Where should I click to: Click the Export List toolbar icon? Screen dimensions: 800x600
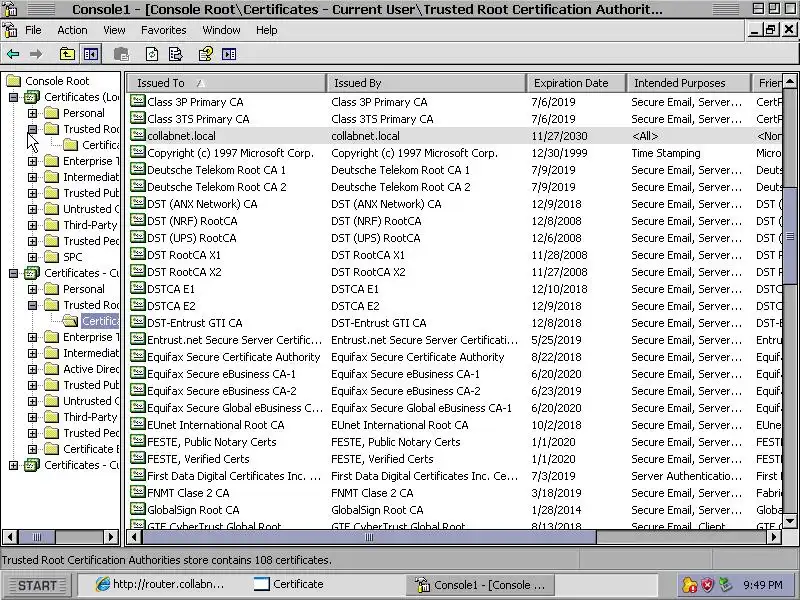point(176,54)
